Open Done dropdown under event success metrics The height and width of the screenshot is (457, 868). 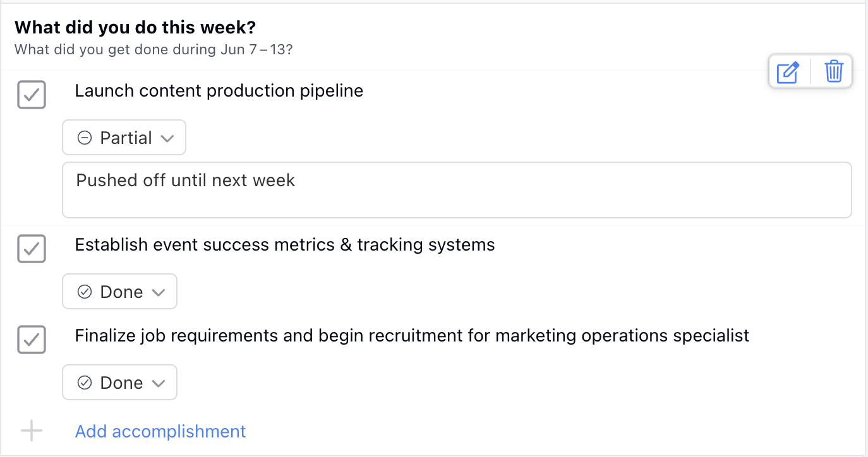120,292
